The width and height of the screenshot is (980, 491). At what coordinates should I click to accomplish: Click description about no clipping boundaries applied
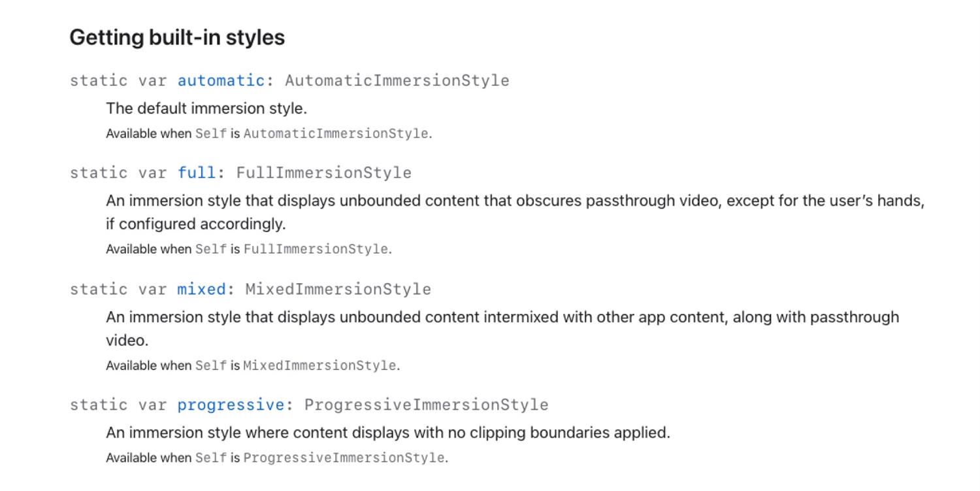[x=388, y=433]
